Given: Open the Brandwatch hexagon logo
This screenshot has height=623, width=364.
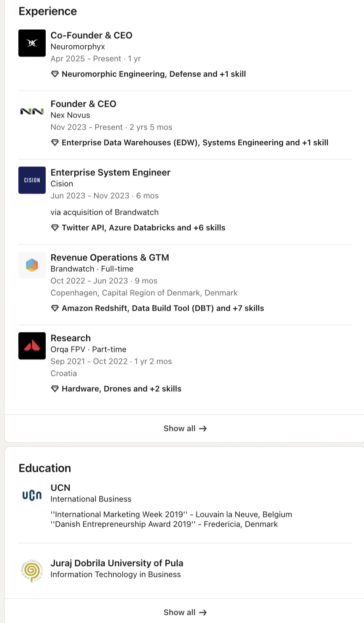Looking at the screenshot, I should point(32,265).
